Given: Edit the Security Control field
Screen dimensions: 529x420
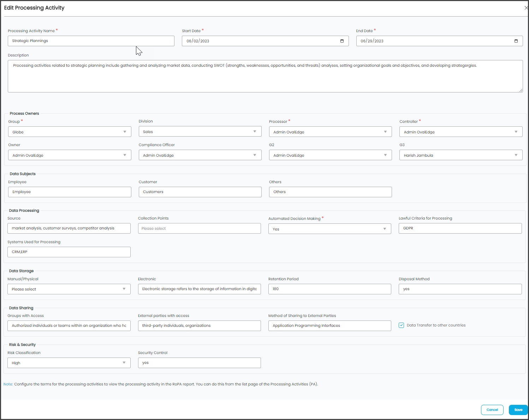Looking at the screenshot, I should pos(199,362).
